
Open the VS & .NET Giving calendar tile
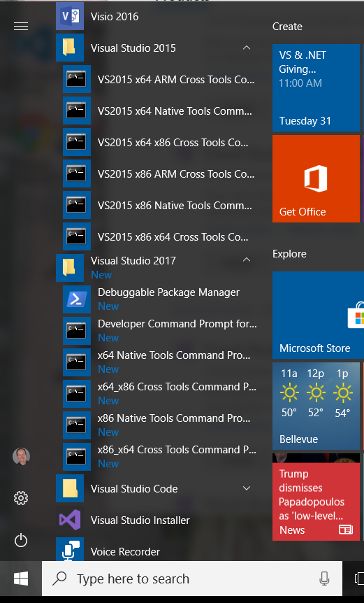pos(316,87)
